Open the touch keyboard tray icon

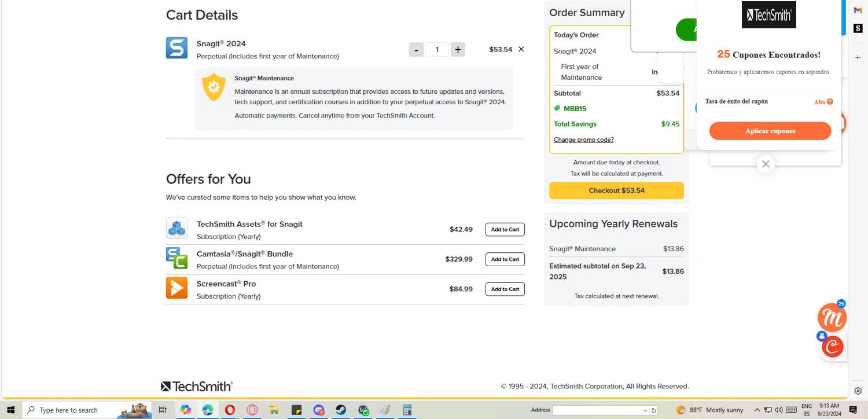click(792, 410)
